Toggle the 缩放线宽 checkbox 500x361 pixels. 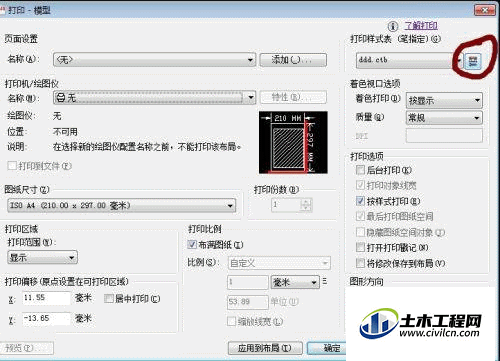click(231, 321)
